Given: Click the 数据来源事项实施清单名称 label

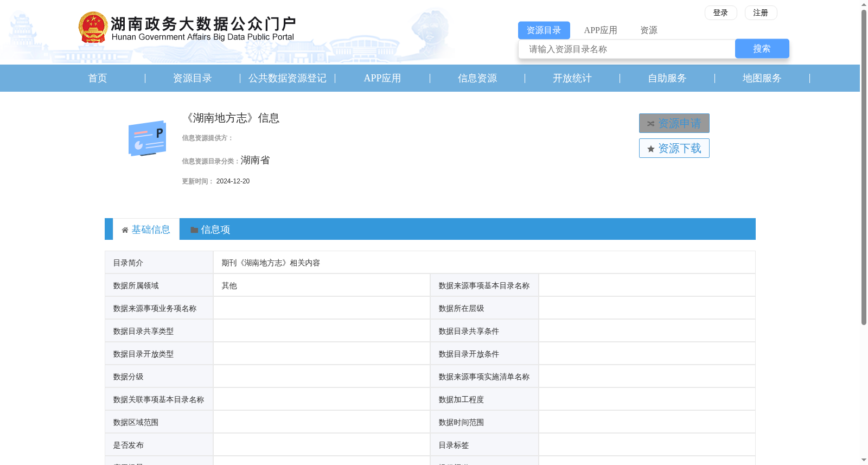Looking at the screenshot, I should click(x=484, y=377).
